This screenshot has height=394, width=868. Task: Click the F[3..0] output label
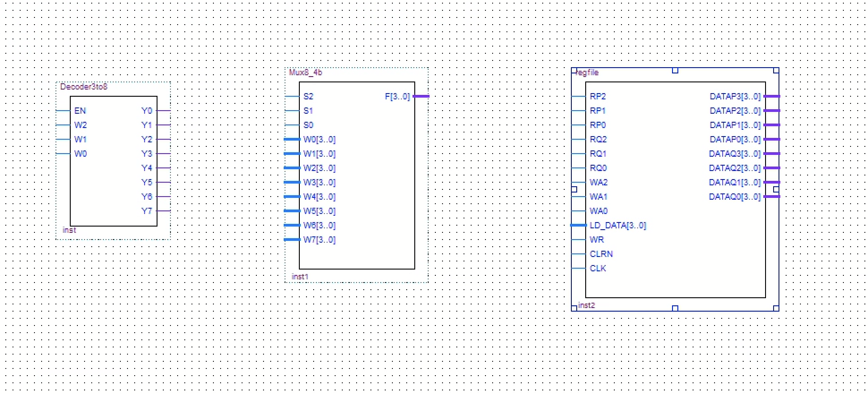click(x=397, y=96)
